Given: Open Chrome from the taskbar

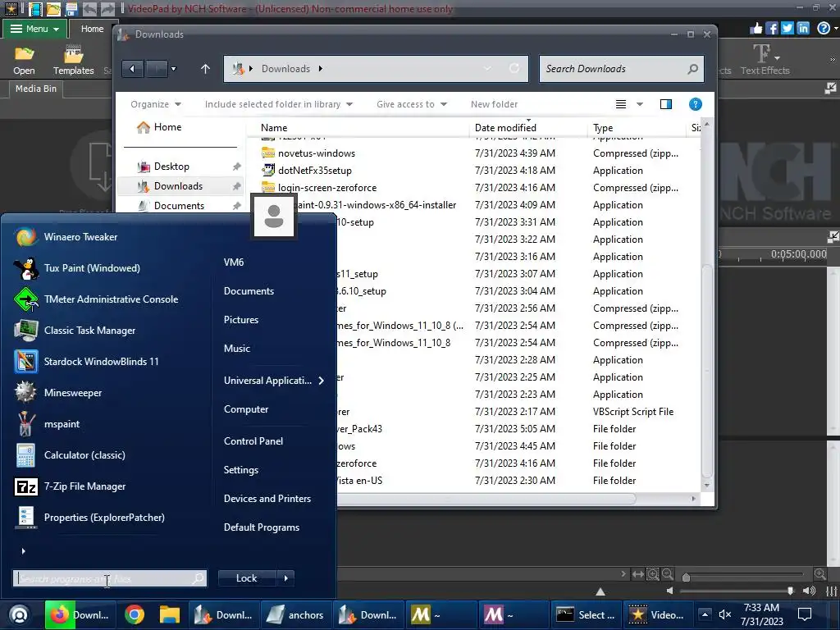Looking at the screenshot, I should [135, 614].
